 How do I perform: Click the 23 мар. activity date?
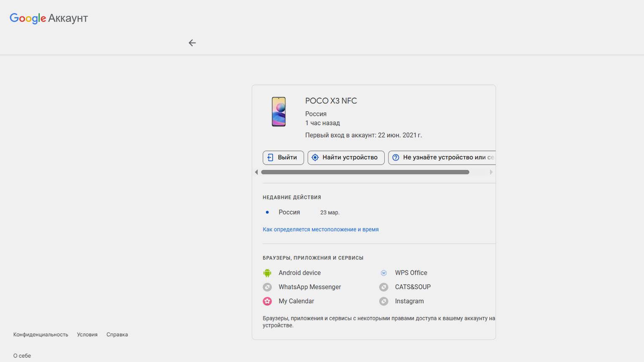pyautogui.click(x=330, y=213)
